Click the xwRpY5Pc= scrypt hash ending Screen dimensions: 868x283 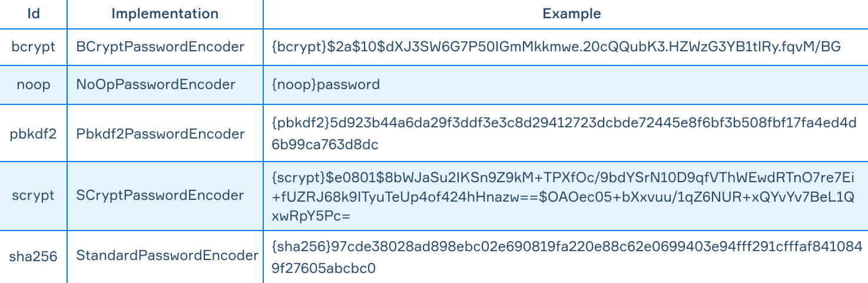311,217
